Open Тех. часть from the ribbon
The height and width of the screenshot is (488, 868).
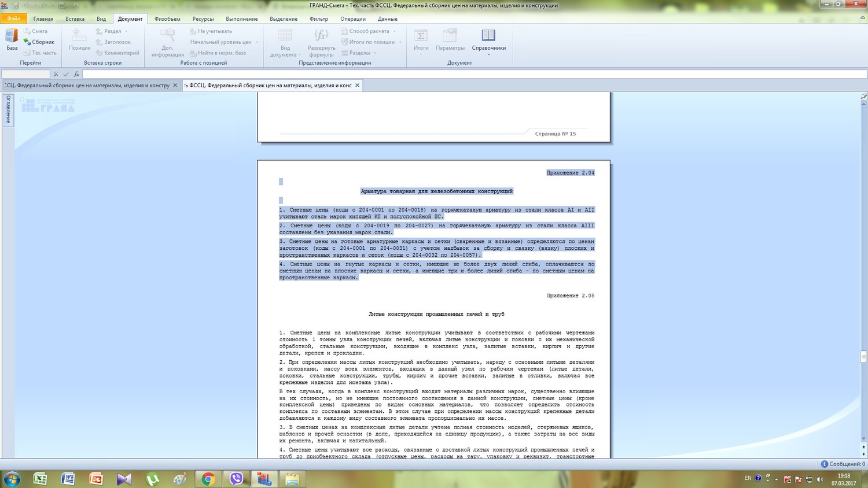41,53
